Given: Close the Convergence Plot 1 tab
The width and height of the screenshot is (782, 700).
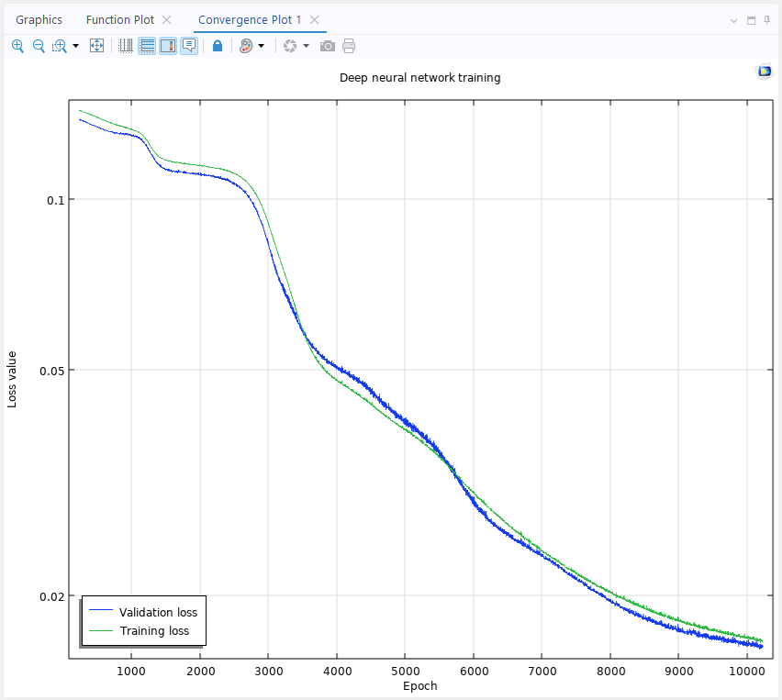Looking at the screenshot, I should coord(314,20).
